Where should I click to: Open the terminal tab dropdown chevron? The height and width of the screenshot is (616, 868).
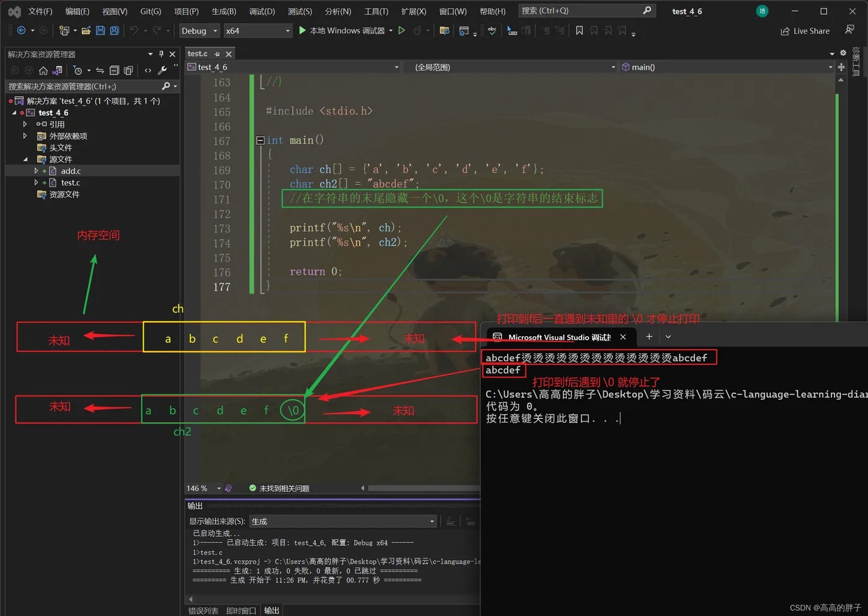pos(668,337)
